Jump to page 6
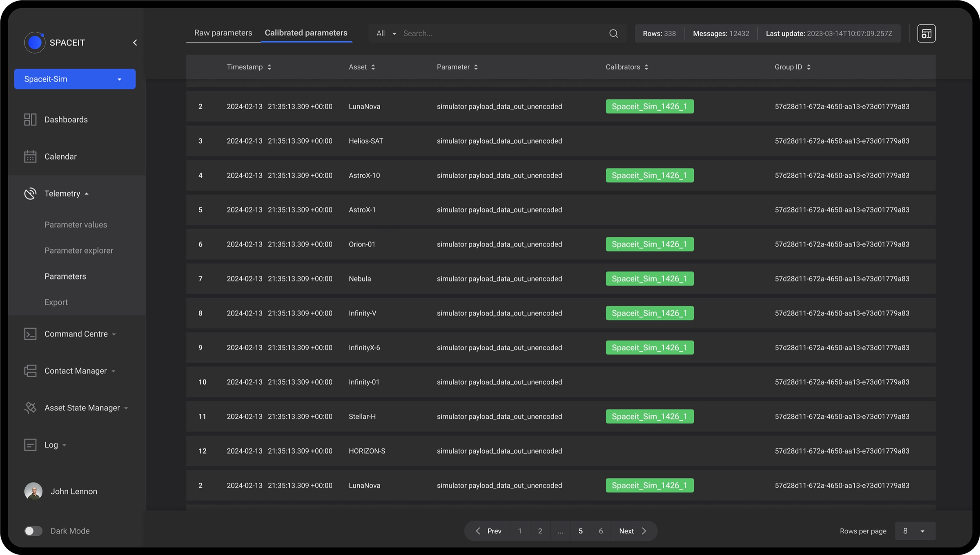The height and width of the screenshot is (555, 980). [601, 531]
